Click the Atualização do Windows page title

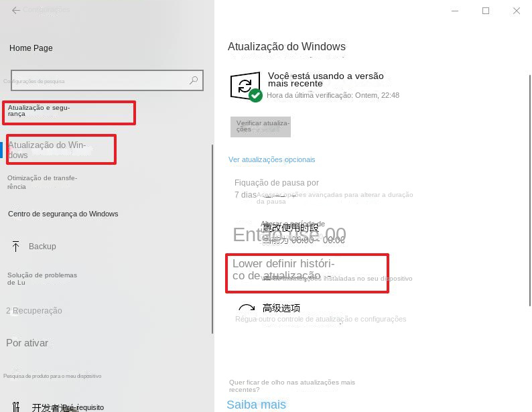coord(287,46)
